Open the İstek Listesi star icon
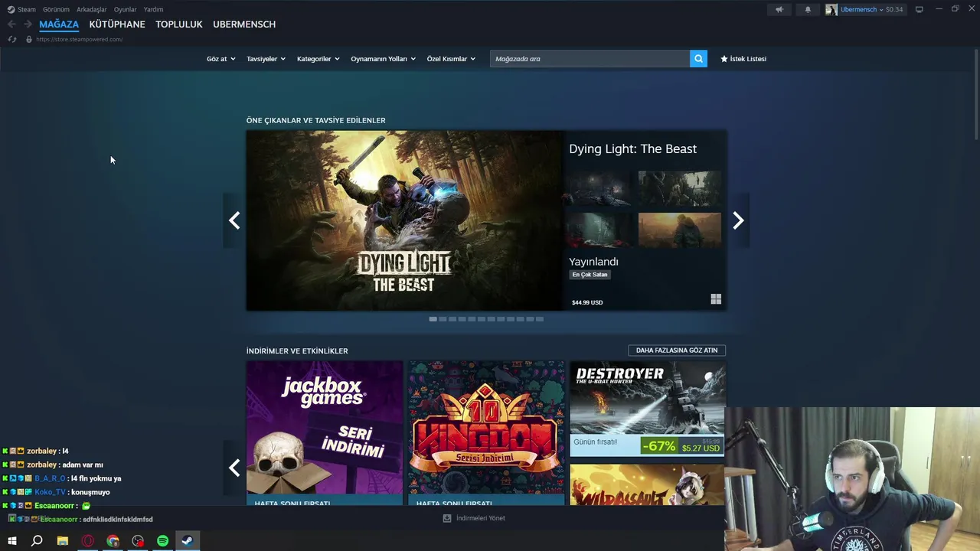Viewport: 980px width, 551px height. point(724,59)
